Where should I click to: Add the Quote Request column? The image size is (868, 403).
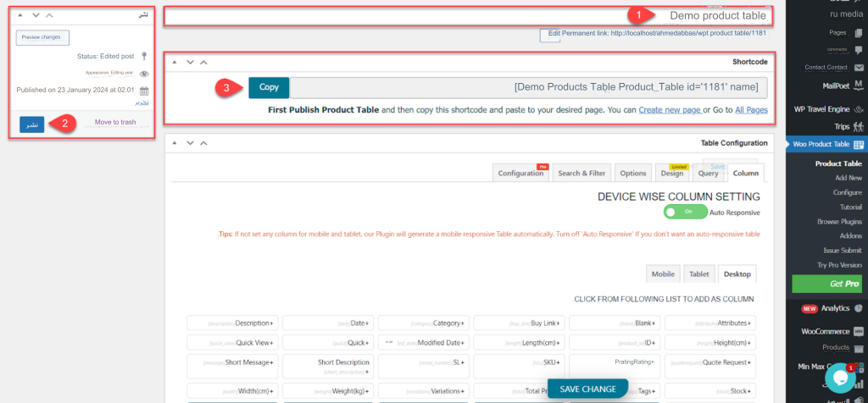(x=710, y=366)
